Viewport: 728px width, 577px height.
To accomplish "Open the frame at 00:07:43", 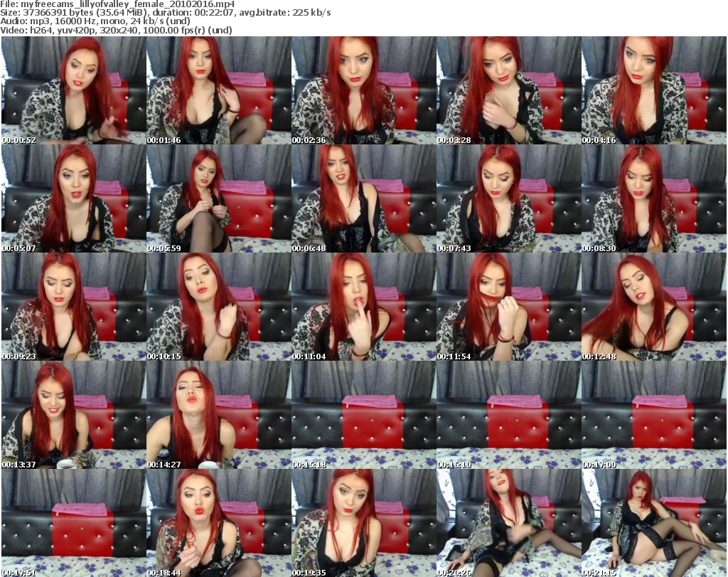I will [x=508, y=198].
